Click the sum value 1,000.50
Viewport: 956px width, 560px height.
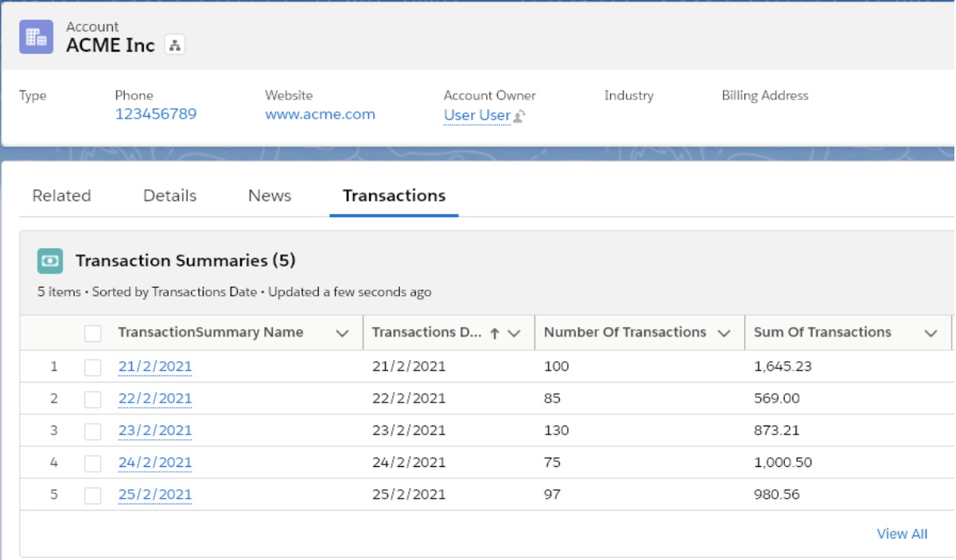click(x=783, y=462)
